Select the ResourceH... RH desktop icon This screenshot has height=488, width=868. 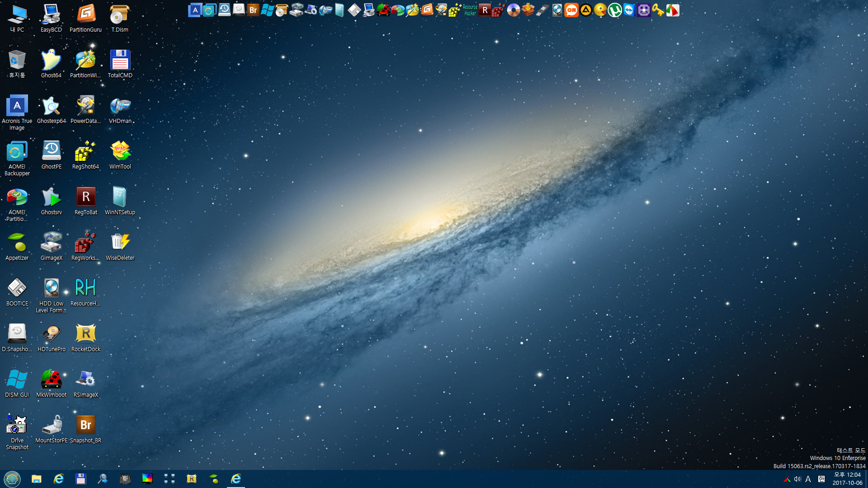tap(85, 292)
